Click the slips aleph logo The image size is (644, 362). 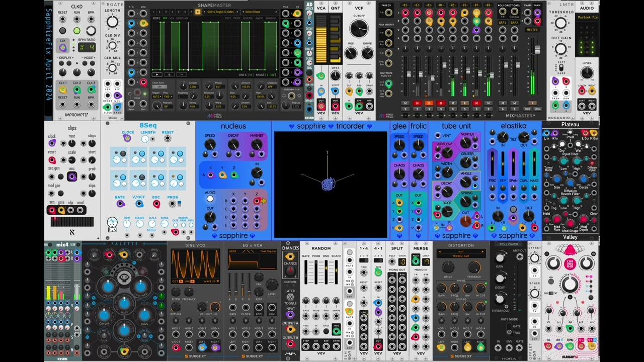tap(72, 232)
